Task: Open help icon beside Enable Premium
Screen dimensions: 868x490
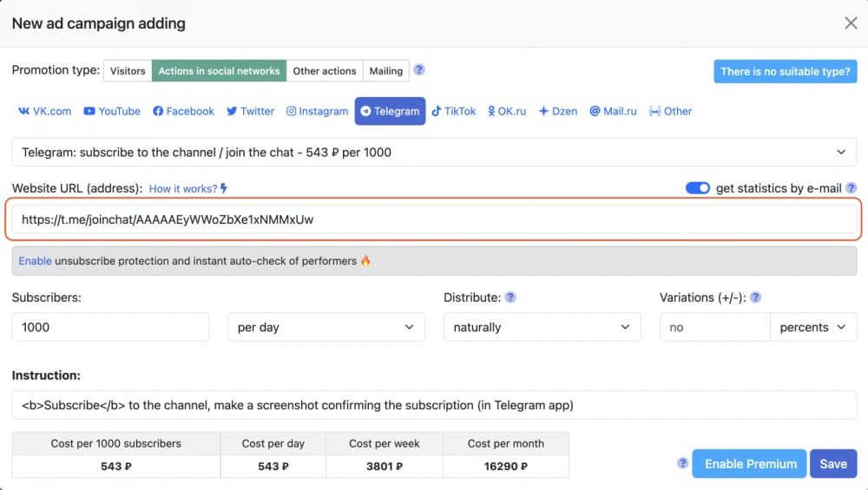Action: pyautogui.click(x=682, y=463)
